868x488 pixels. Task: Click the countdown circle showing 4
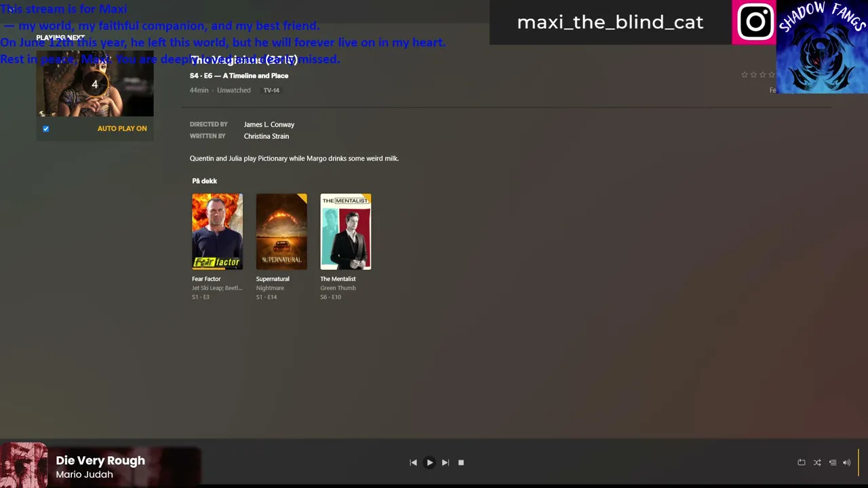[95, 84]
